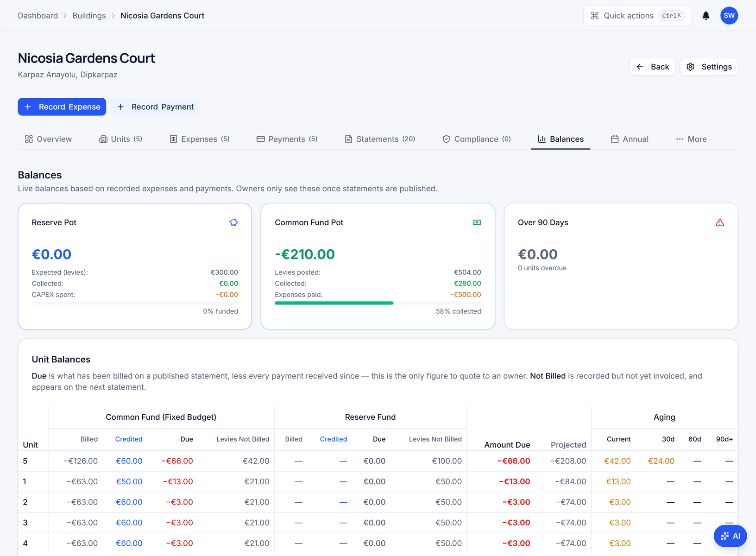Click the Credited header under Reserve Fund
The width and height of the screenshot is (756, 556).
coord(334,439)
